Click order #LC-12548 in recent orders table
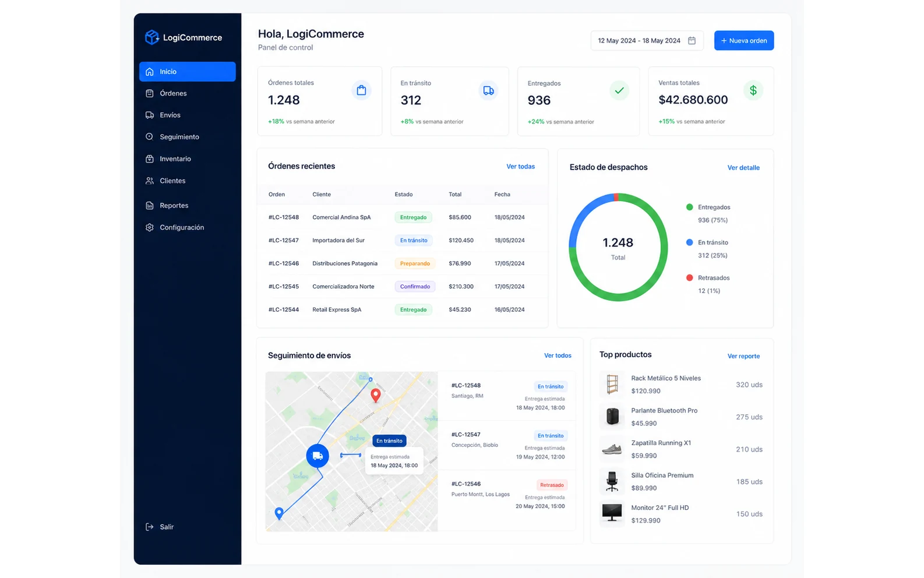 coord(284,217)
